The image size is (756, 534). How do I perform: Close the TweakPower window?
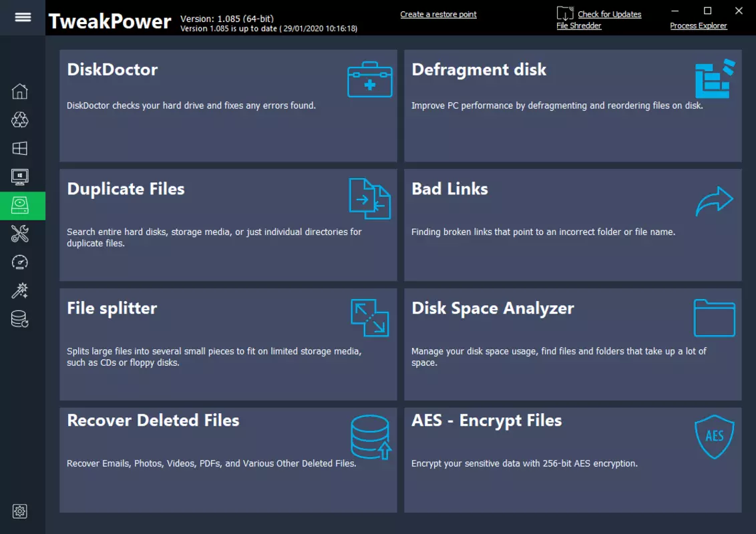(x=739, y=11)
